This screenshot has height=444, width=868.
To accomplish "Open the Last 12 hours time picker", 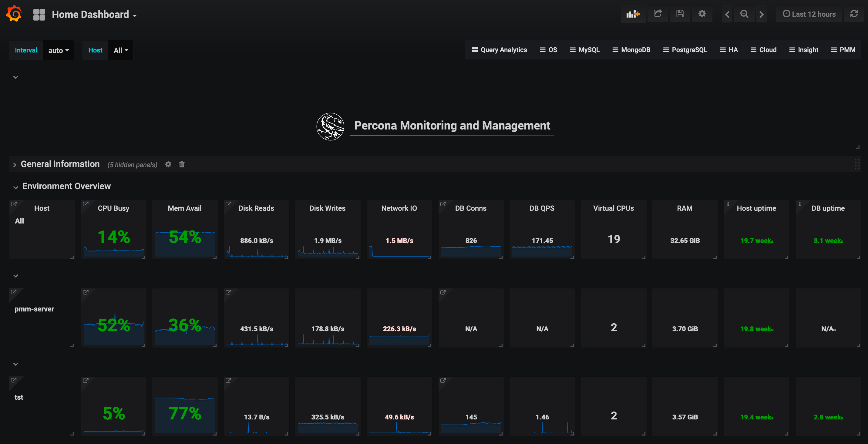I will coord(809,14).
